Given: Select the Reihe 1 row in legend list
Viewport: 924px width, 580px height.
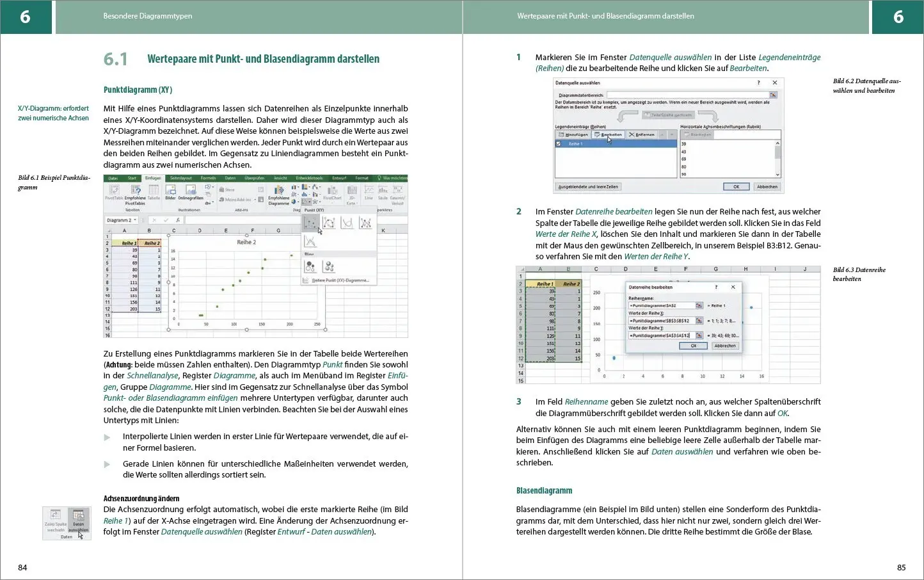Looking at the screenshot, I should 616,143.
